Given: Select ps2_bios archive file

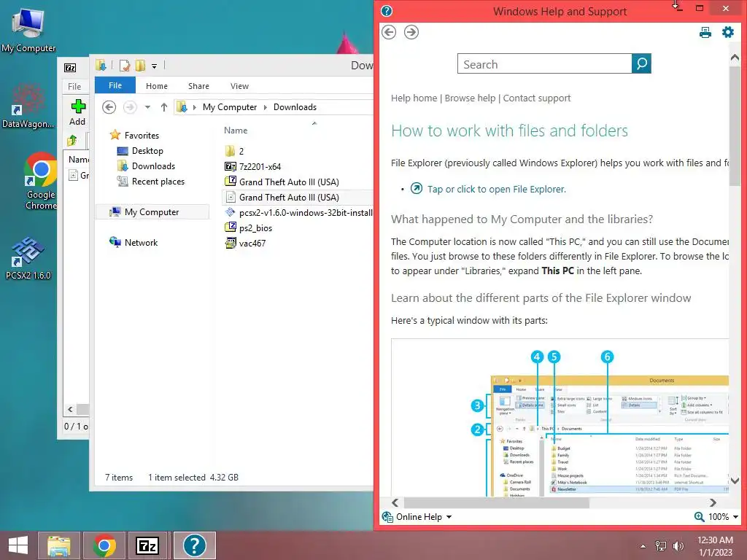Looking at the screenshot, I should (249, 227).
